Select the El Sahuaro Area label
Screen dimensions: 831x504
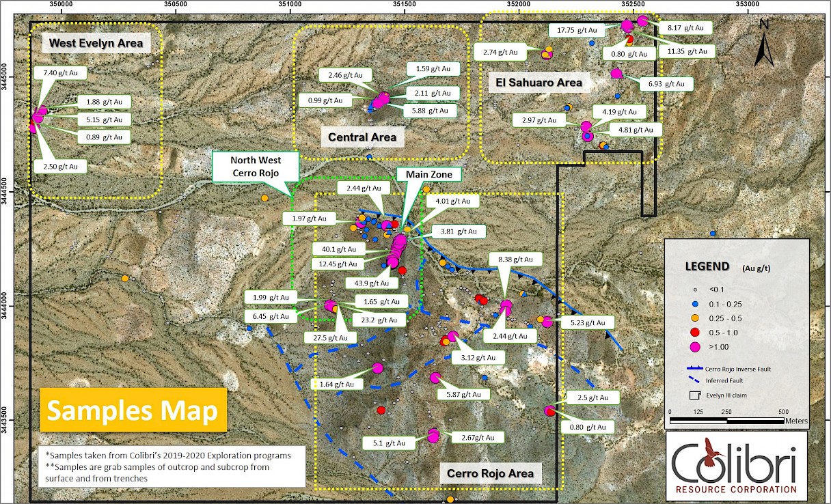(x=539, y=83)
